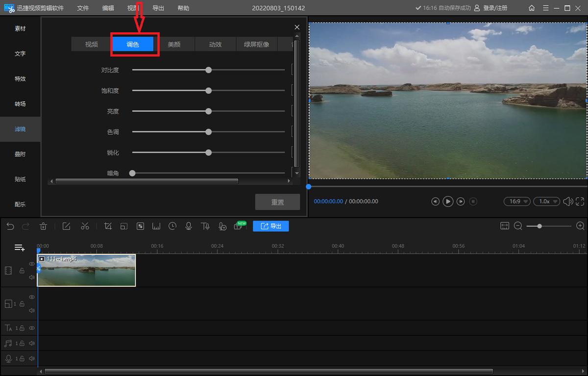This screenshot has width=588, height=376.
Task: Select 转场 in the left sidebar
Action: [x=20, y=104]
